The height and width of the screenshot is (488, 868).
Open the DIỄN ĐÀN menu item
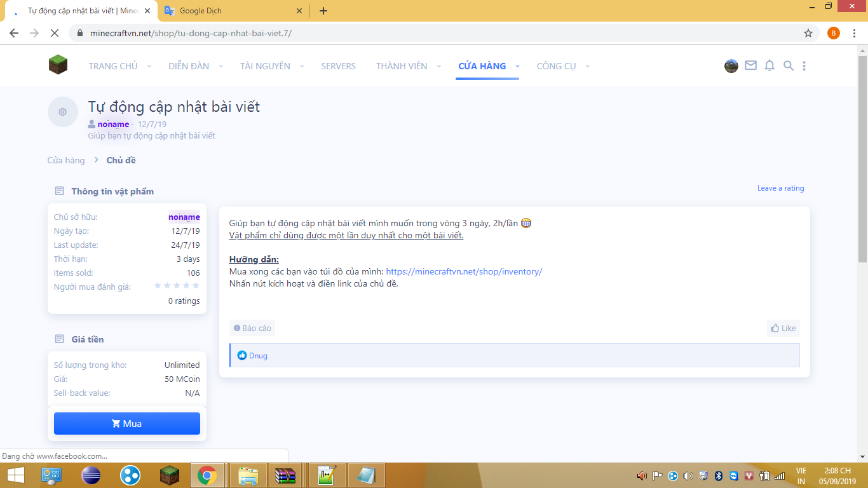click(x=189, y=66)
